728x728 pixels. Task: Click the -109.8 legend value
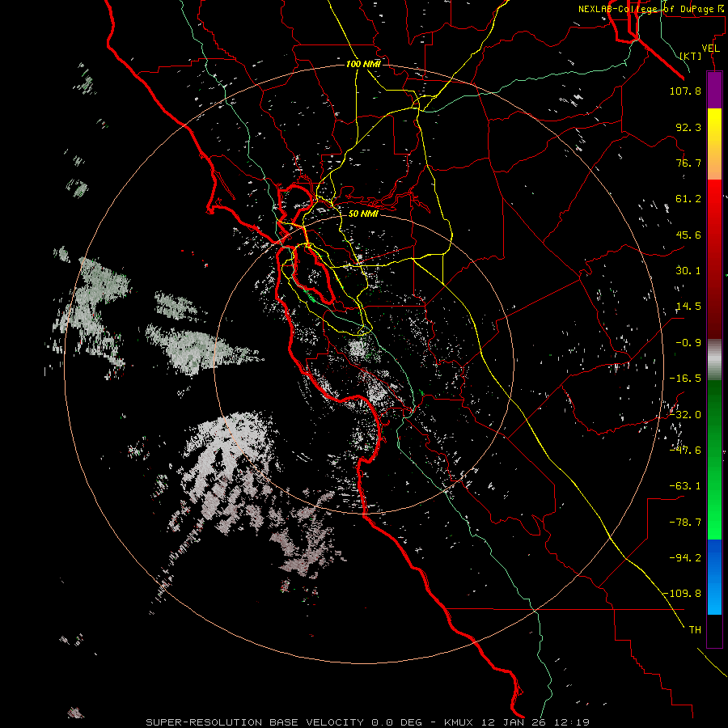[x=683, y=594]
